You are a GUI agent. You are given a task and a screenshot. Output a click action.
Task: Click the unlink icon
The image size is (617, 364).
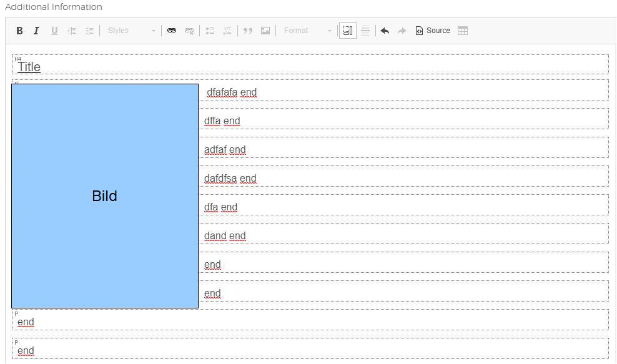click(189, 31)
